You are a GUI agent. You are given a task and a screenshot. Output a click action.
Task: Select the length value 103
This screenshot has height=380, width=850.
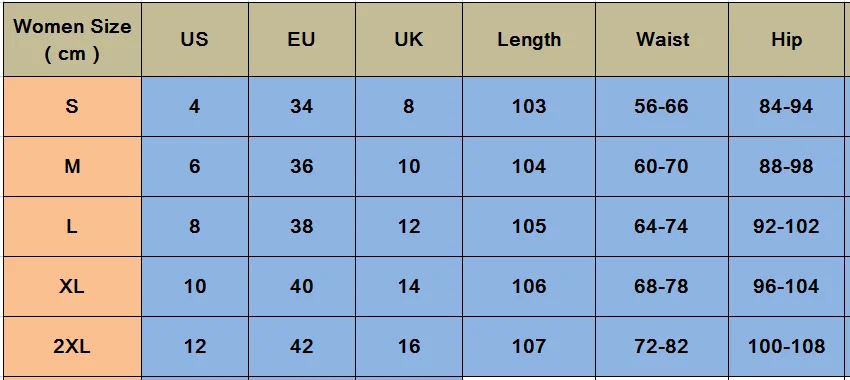click(x=529, y=106)
